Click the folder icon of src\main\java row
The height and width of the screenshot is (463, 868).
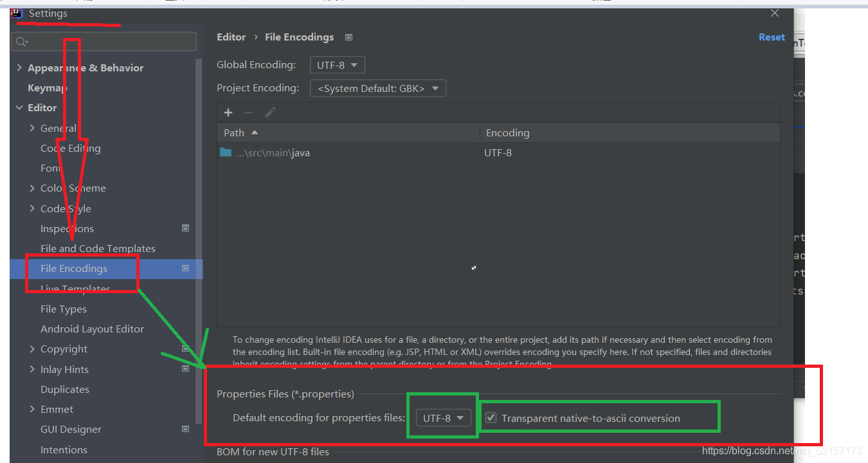[x=225, y=152]
